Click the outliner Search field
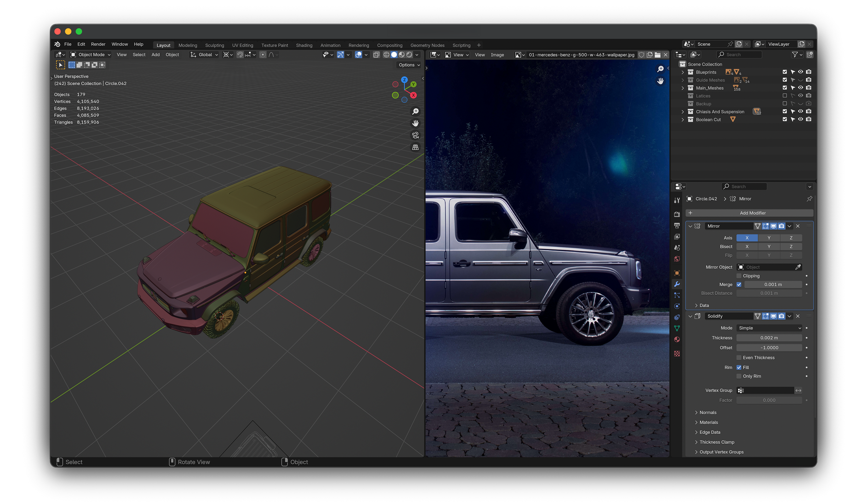 click(x=739, y=54)
